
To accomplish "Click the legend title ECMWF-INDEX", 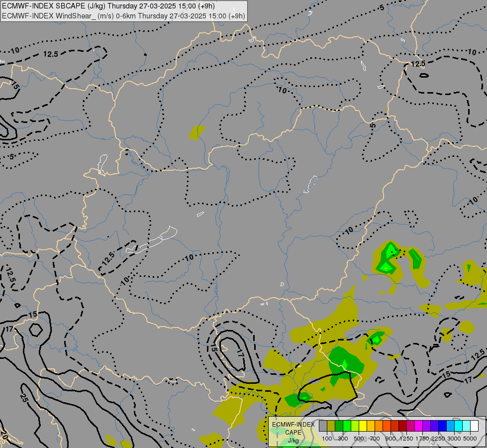I will click(293, 425).
